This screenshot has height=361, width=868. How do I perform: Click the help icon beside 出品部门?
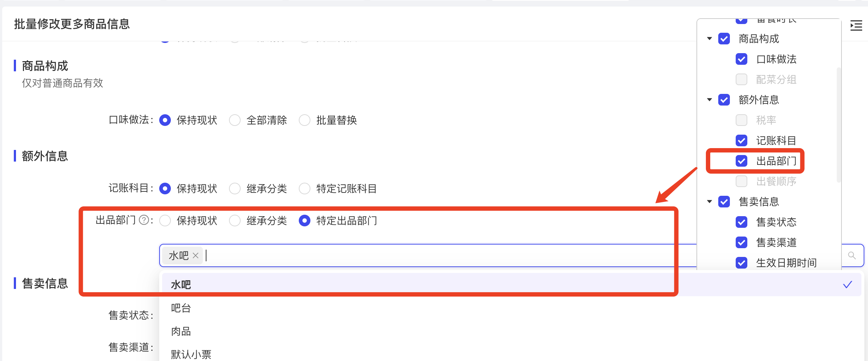coord(144,220)
